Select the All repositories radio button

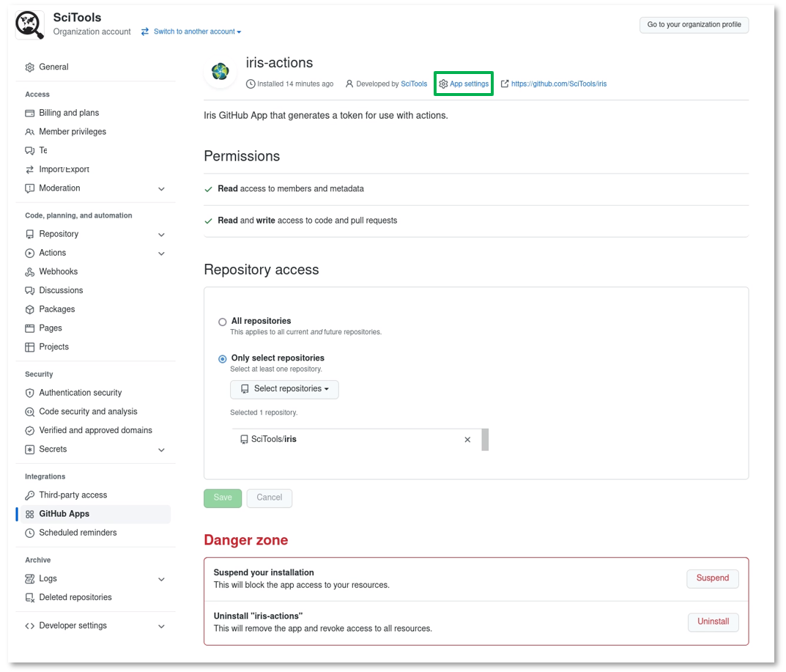click(223, 322)
